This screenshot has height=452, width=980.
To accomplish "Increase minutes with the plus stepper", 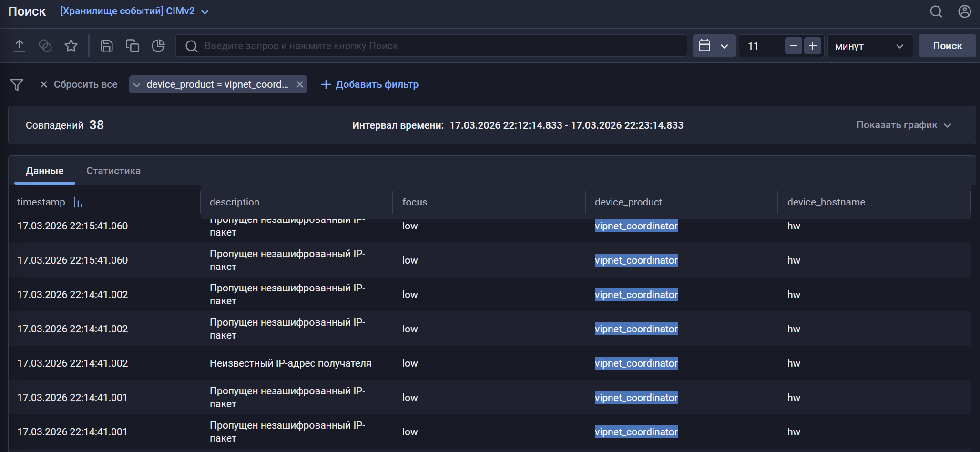I will (813, 45).
